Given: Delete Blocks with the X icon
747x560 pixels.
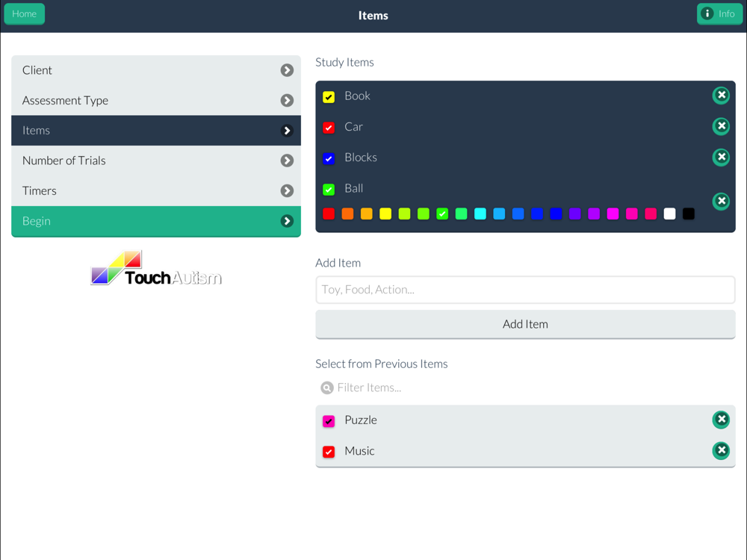Looking at the screenshot, I should tap(721, 157).
